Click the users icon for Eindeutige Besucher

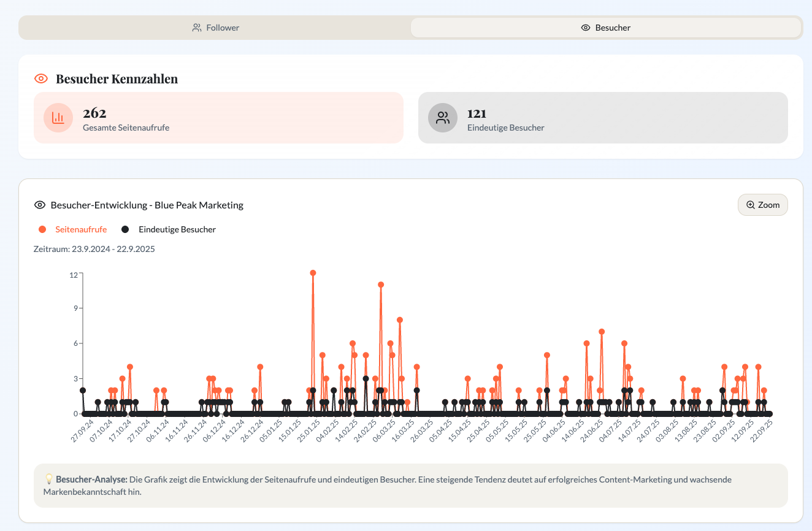point(443,118)
